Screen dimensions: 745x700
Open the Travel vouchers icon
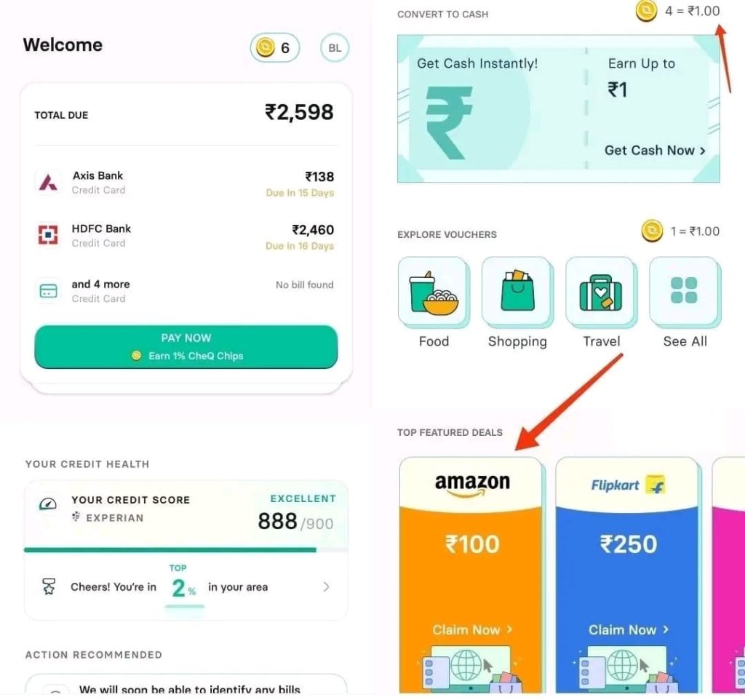[x=601, y=291]
